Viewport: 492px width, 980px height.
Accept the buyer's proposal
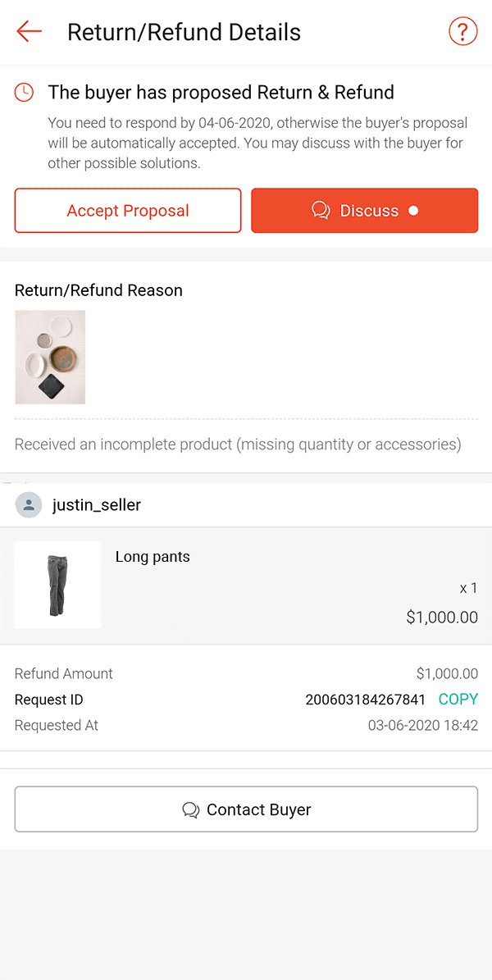tap(128, 211)
